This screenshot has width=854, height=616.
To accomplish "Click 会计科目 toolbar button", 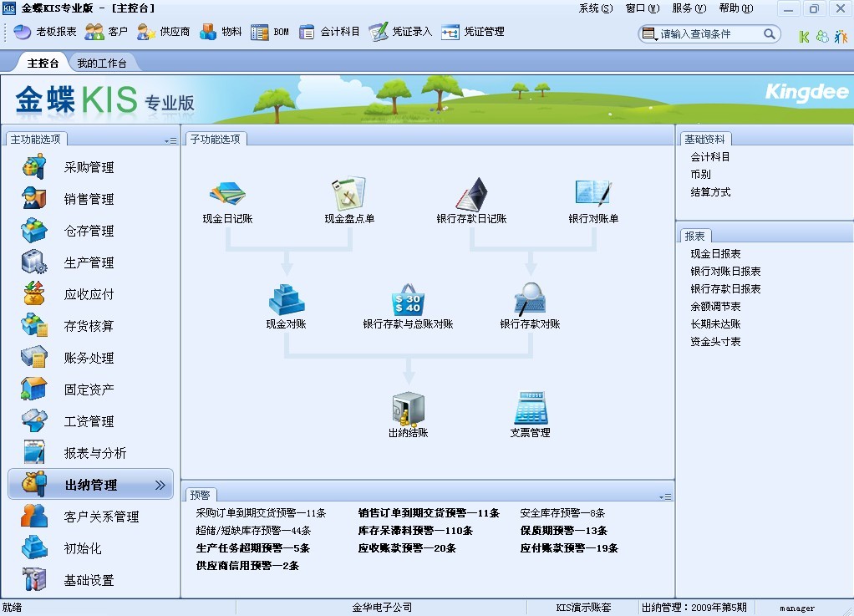I will point(329,32).
